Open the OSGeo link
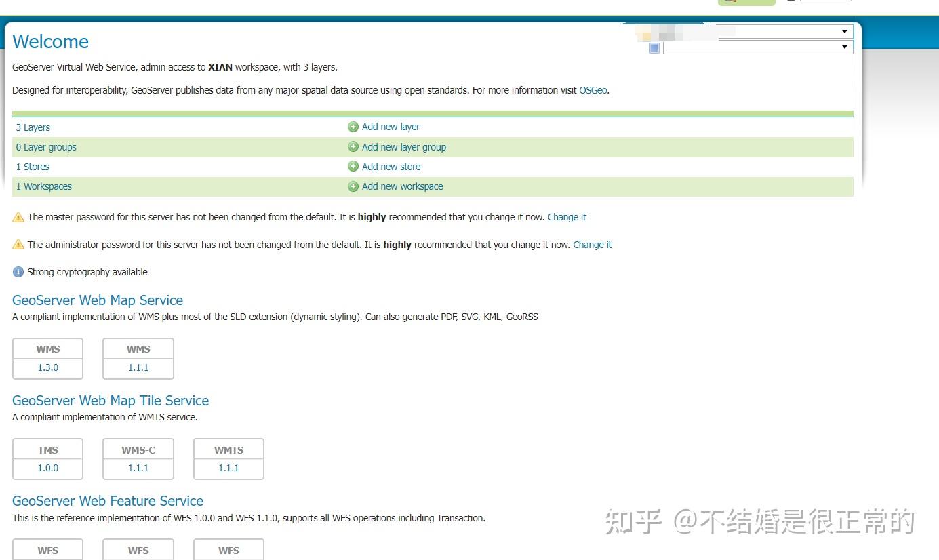This screenshot has height=560, width=939. coord(593,89)
